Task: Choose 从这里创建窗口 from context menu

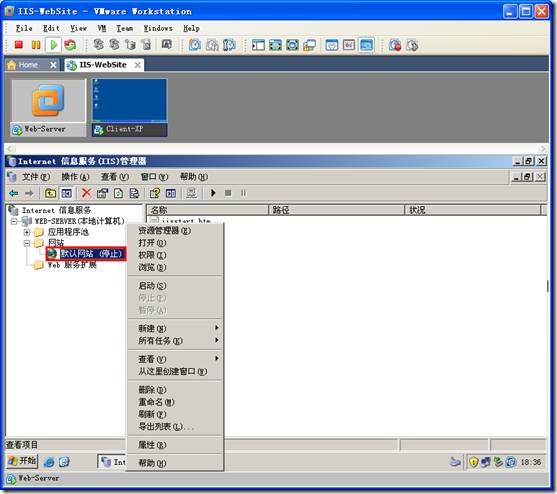Action: 175,371
